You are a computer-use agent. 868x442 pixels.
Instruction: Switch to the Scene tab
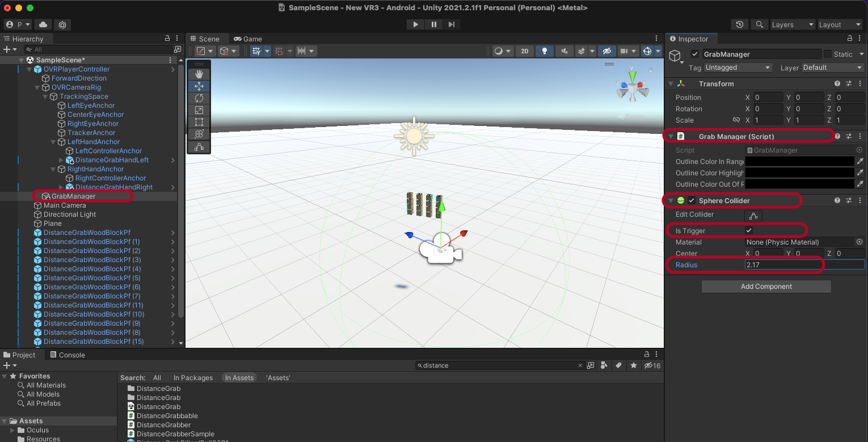(x=204, y=39)
